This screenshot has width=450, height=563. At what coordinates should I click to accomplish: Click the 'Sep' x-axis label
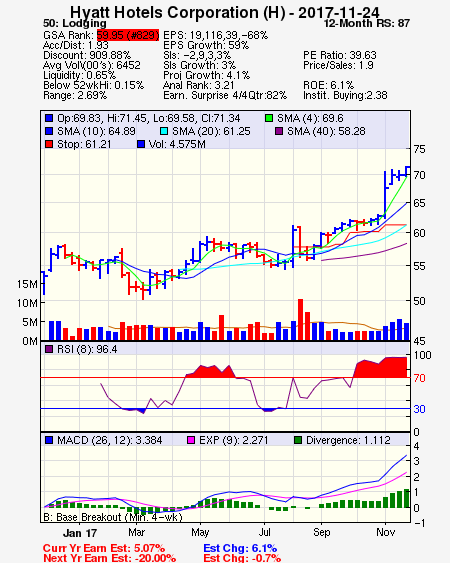321,532
